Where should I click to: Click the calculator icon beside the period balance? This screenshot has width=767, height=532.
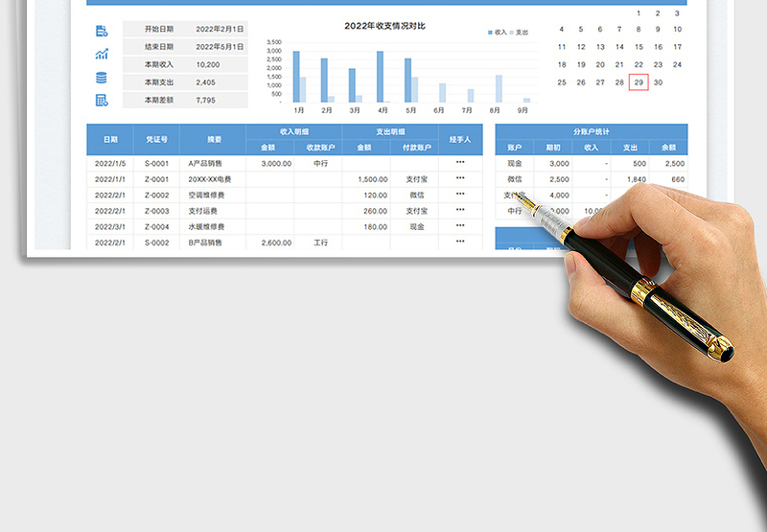point(102,100)
